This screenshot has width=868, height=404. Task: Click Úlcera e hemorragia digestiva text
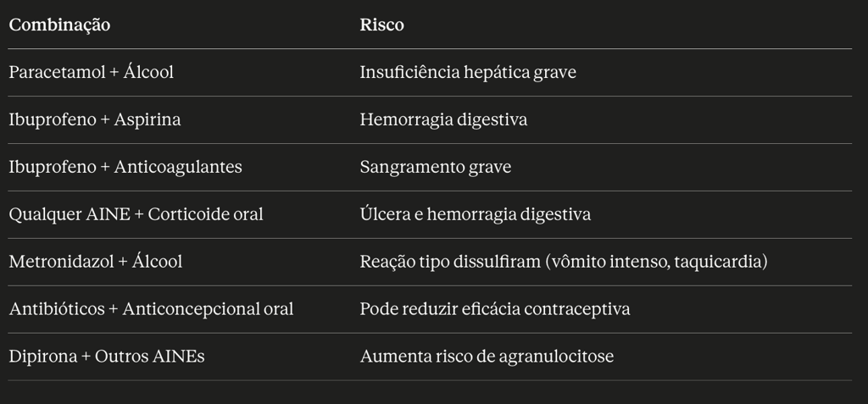[x=475, y=214]
